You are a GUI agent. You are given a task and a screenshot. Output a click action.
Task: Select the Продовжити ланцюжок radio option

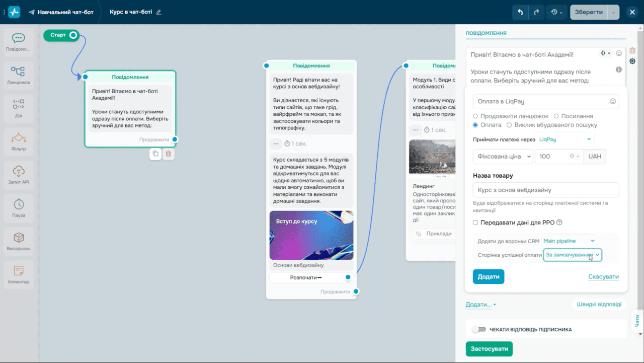pyautogui.click(x=476, y=116)
